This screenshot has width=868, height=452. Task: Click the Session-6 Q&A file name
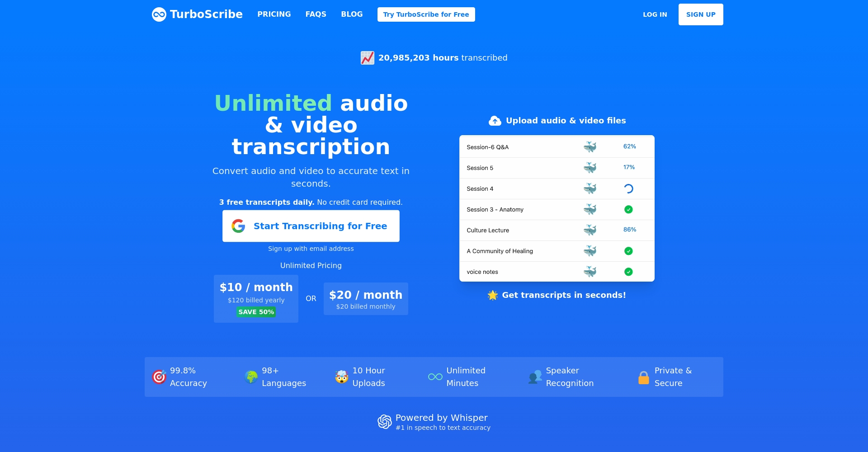tap(487, 147)
